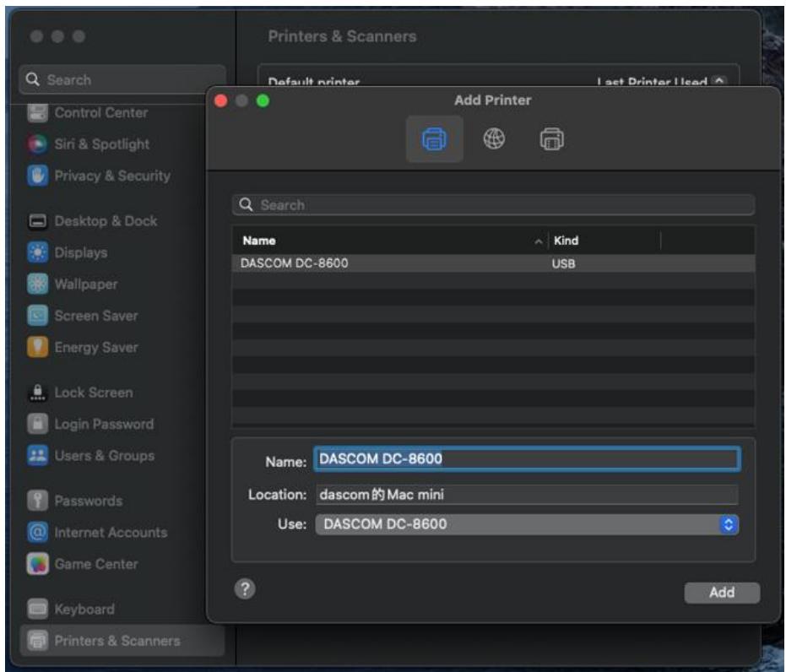The image size is (786, 672).
Task: Open Keyboard icon in sidebar
Action: pos(37,609)
